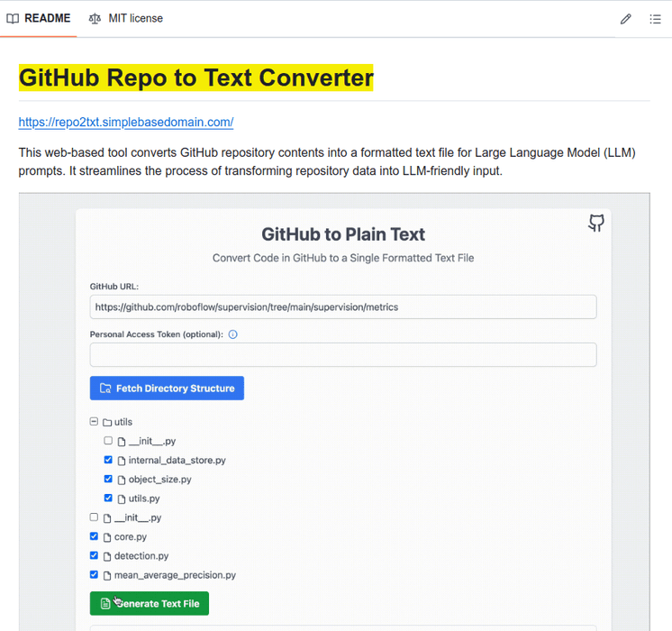Click the info icon beside Personal Access Token
The height and width of the screenshot is (631, 672).
[x=232, y=334]
